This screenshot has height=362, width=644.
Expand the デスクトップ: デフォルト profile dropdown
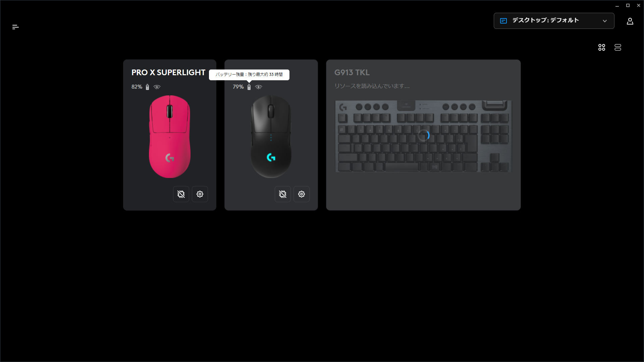[554, 21]
